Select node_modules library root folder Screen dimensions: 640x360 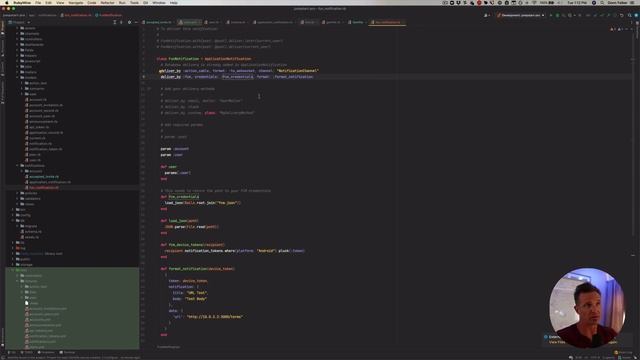(x=39, y=253)
